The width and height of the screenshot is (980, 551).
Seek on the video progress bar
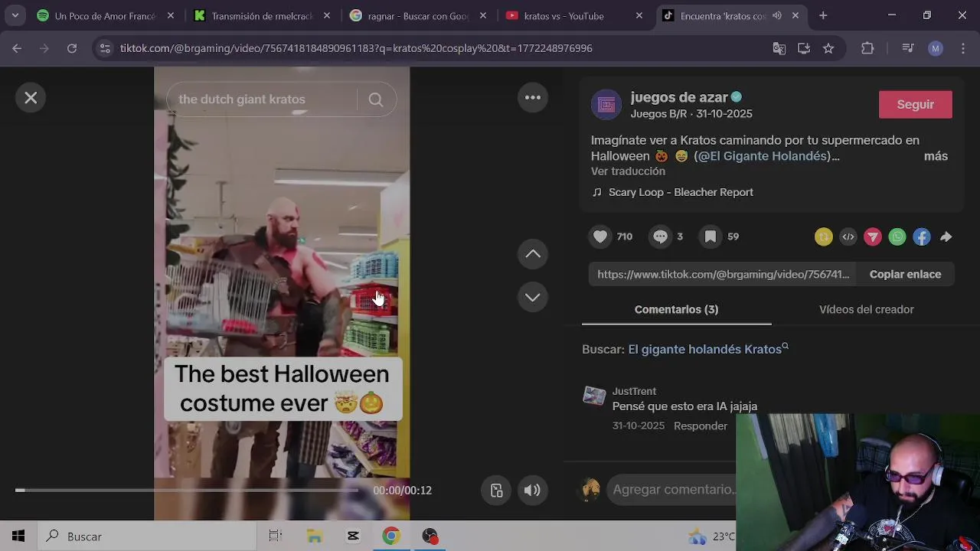186,490
